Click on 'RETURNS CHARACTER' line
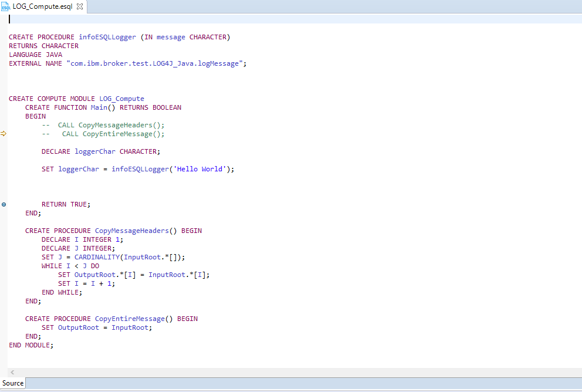 coord(44,46)
